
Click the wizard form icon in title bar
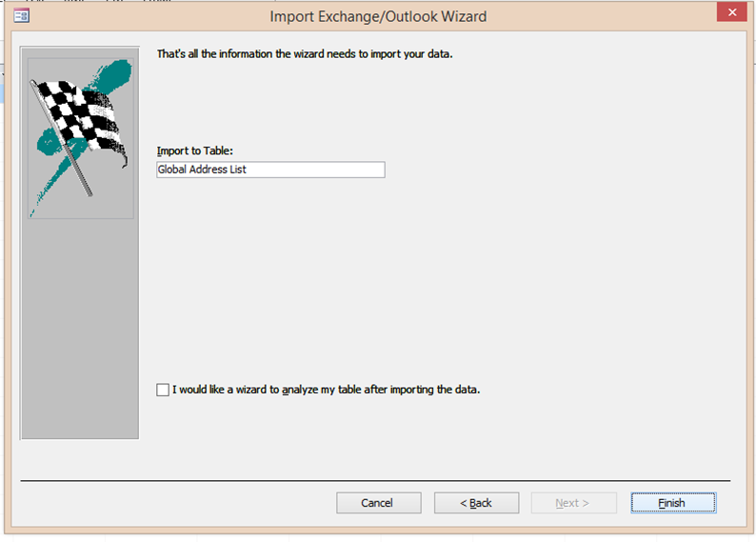tap(22, 16)
